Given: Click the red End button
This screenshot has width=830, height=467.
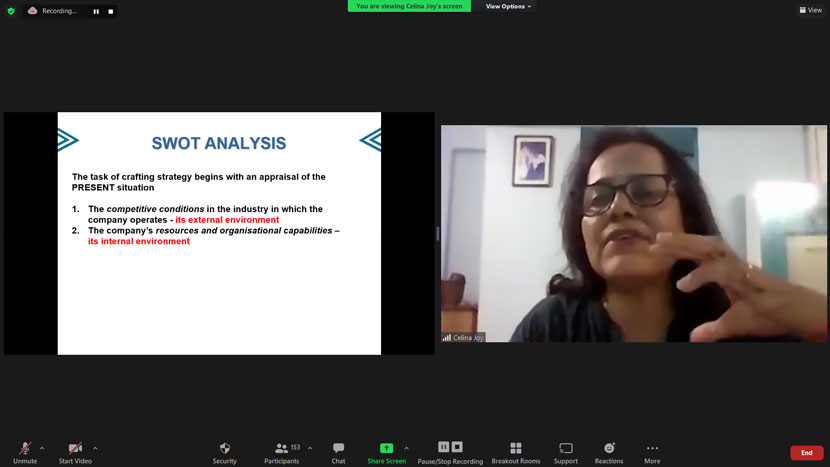Looking at the screenshot, I should coord(806,453).
